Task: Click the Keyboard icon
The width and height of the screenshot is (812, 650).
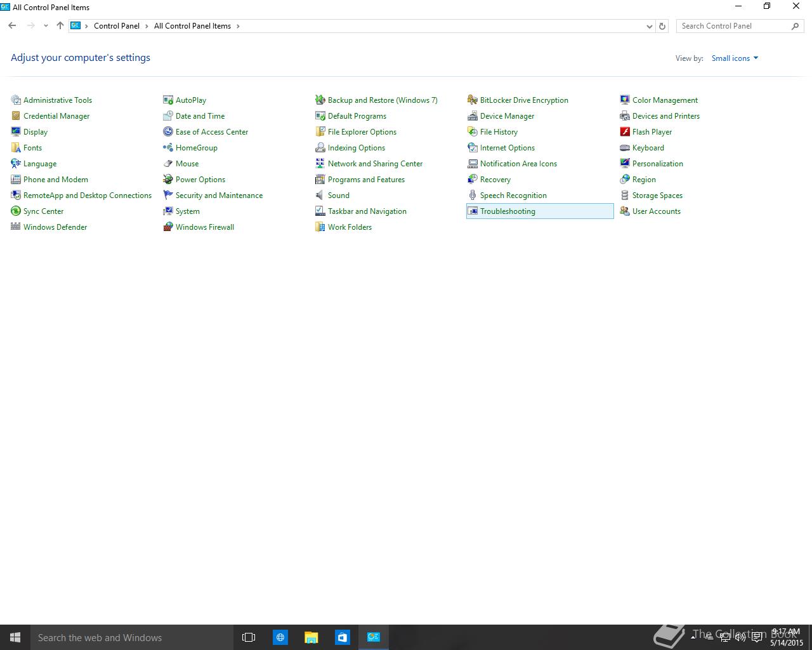Action: [x=625, y=147]
